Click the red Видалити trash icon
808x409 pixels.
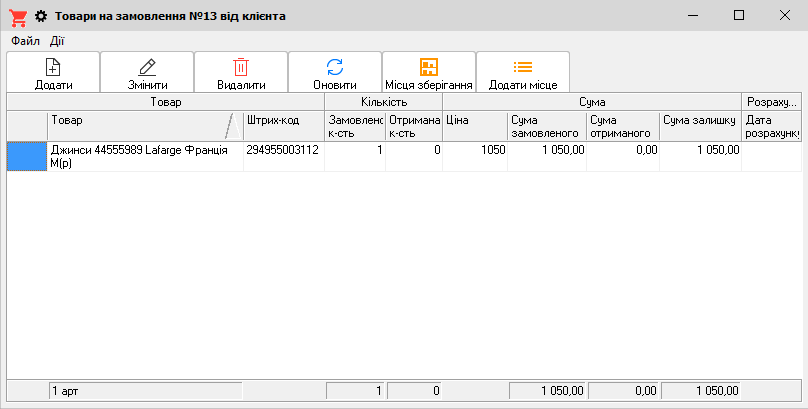coord(241,68)
